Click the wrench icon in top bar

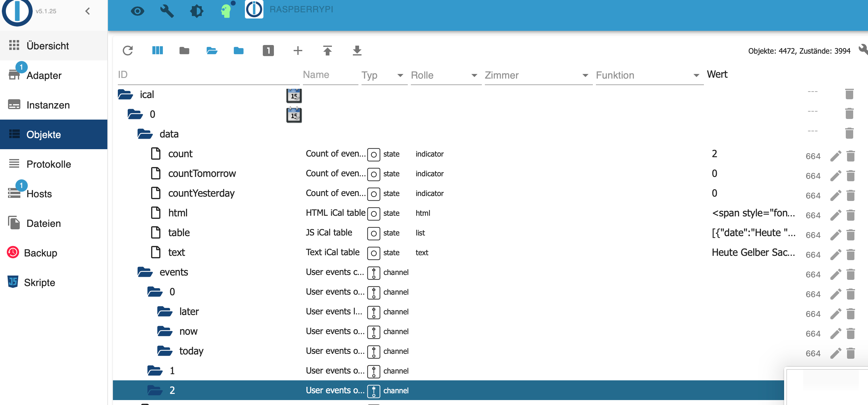167,11
